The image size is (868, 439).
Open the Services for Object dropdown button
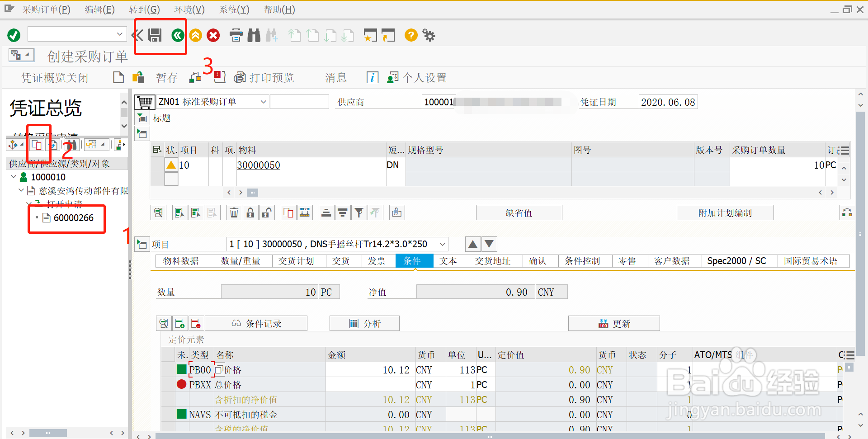[x=21, y=55]
